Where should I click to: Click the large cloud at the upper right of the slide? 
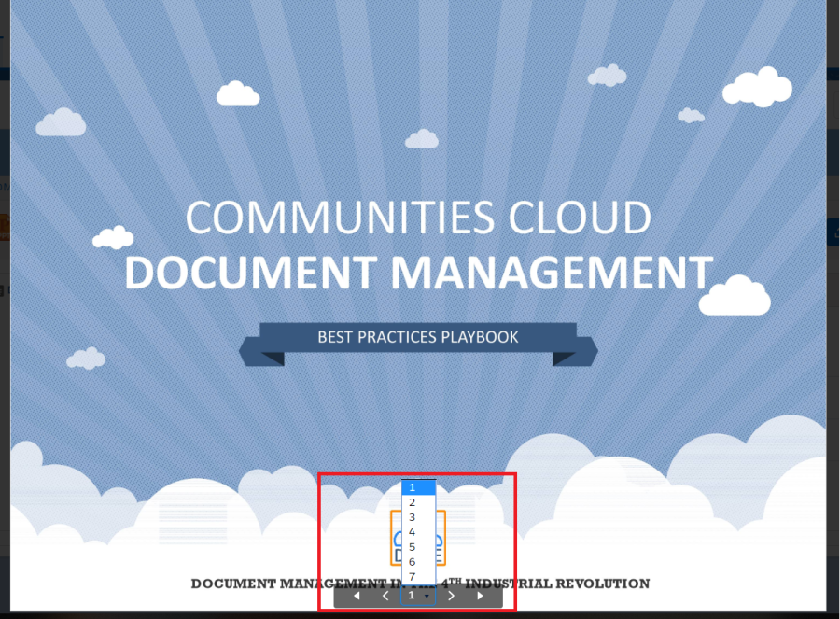(758, 87)
